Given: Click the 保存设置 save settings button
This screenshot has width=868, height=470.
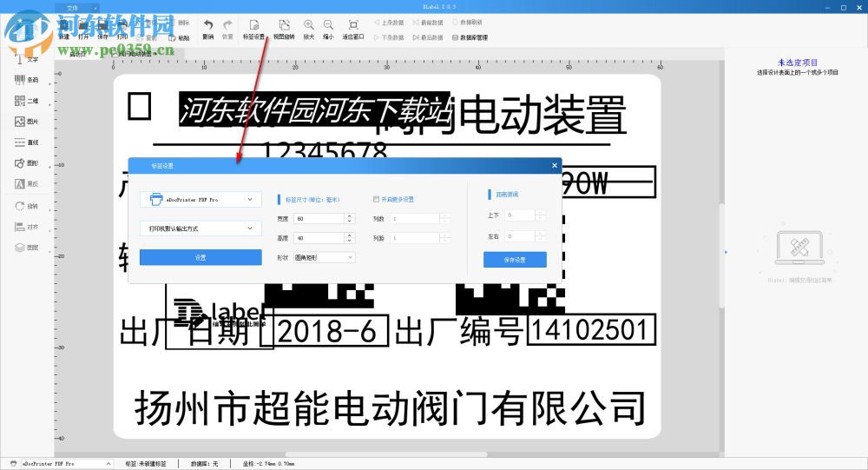Looking at the screenshot, I should [x=515, y=260].
